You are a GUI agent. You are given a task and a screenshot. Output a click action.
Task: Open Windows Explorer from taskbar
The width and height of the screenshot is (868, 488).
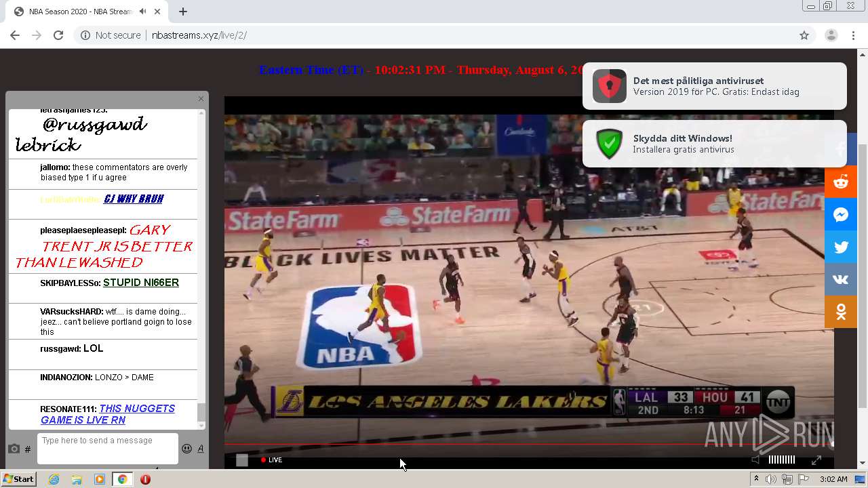(x=77, y=479)
